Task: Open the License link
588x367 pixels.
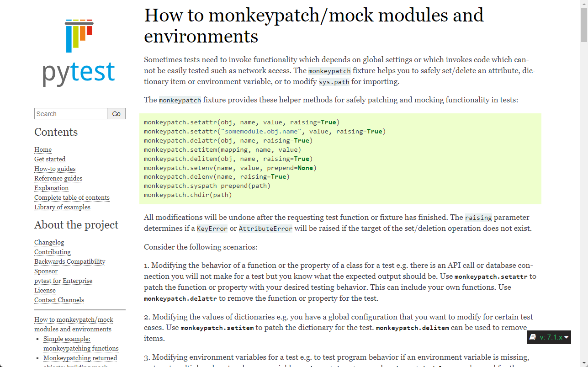Action: coord(45,290)
